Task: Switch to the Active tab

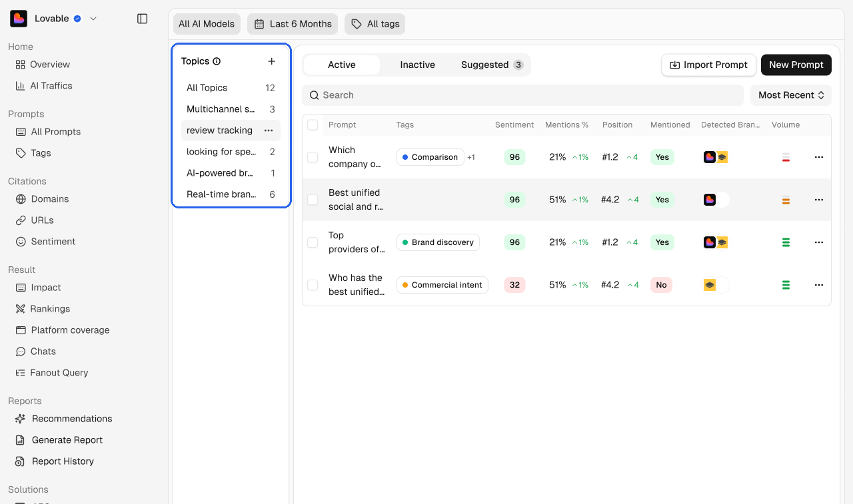Action: pos(342,65)
